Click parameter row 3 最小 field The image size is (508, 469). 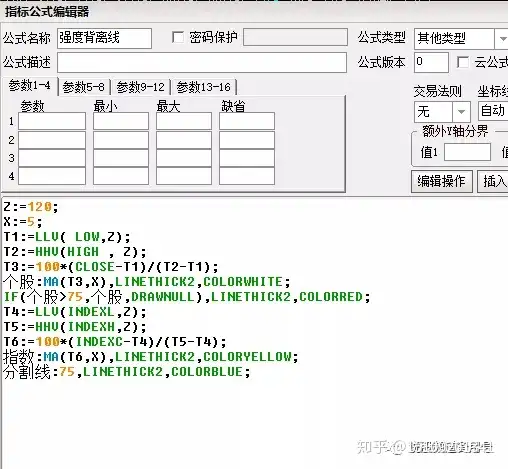coord(121,158)
